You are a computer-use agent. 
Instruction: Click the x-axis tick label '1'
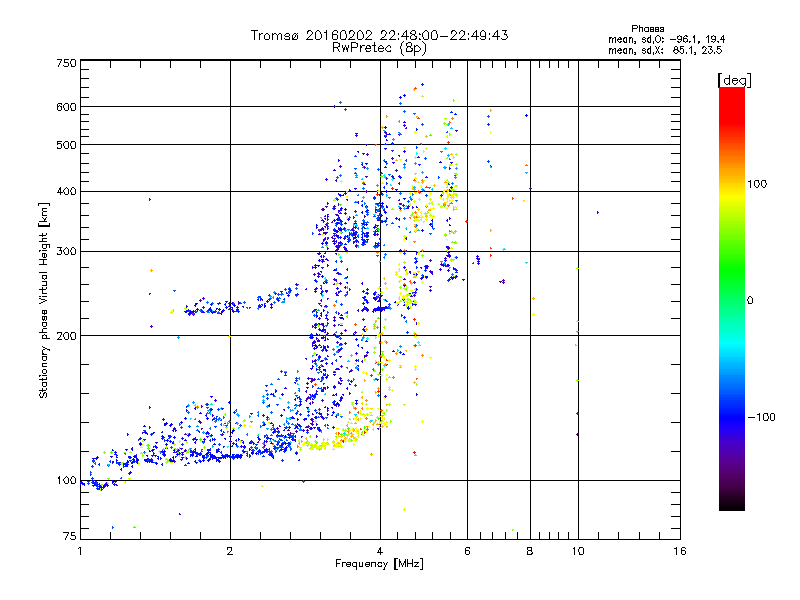point(80,551)
